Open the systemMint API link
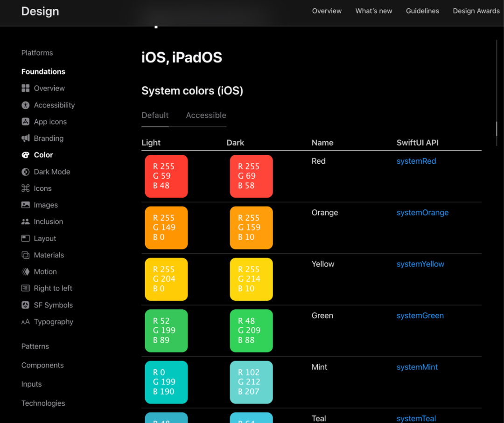Viewport: 504px width, 423px height. coord(417,367)
